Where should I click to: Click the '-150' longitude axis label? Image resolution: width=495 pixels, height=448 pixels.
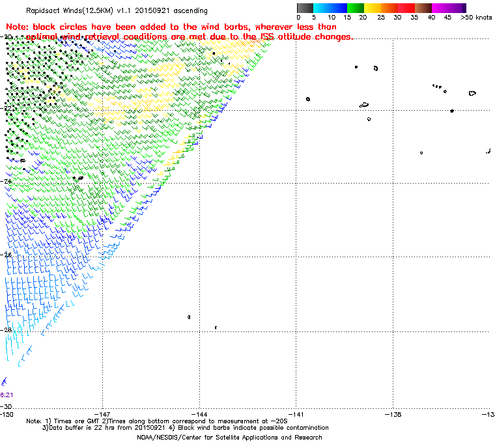(7, 414)
